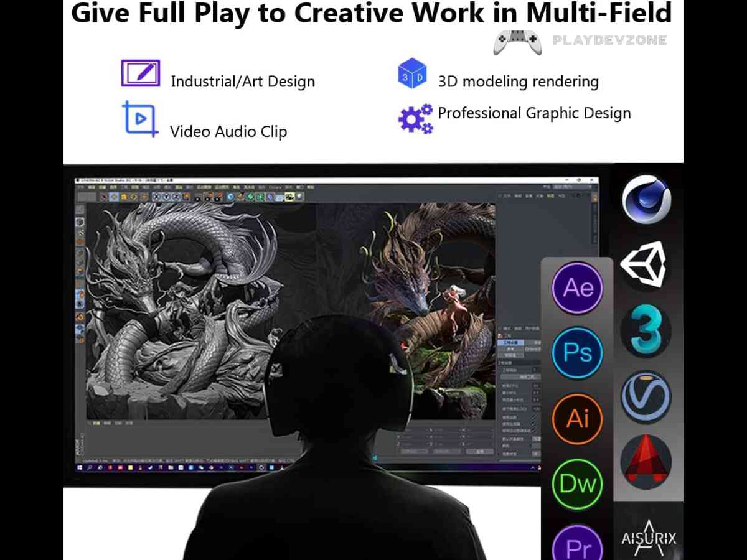
Task: Click the Premiere Pro Pr icon
Action: point(578,543)
